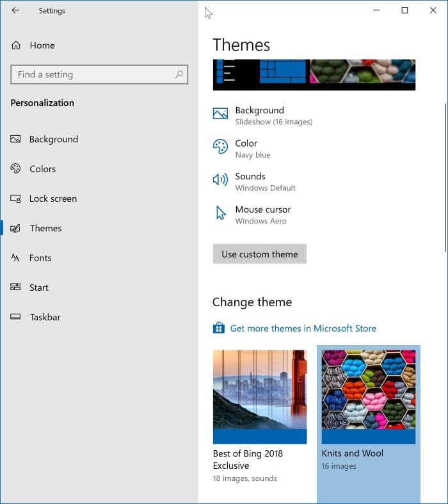The width and height of the screenshot is (448, 504).
Task: Select Best of Bing 2018 Exclusive theme thumbnail
Action: point(260,396)
